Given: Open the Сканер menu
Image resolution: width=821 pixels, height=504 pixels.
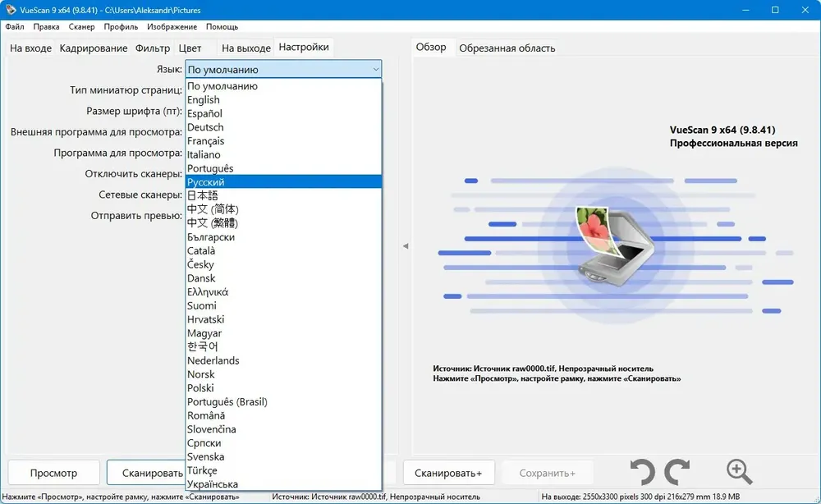Looking at the screenshot, I should tap(81, 27).
